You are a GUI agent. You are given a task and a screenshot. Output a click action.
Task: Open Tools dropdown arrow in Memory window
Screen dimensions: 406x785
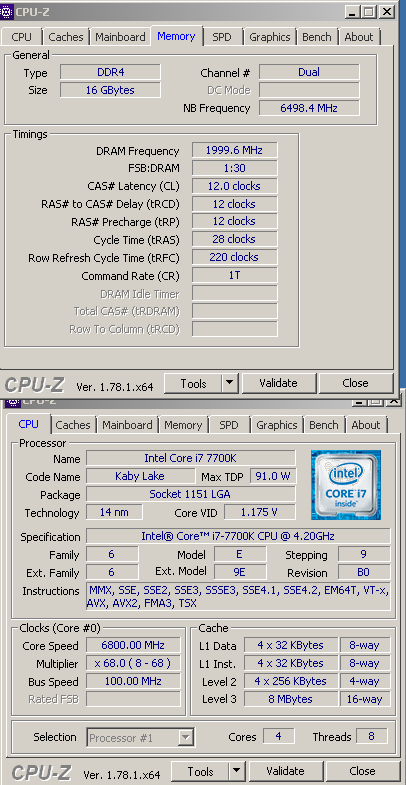coord(229,383)
